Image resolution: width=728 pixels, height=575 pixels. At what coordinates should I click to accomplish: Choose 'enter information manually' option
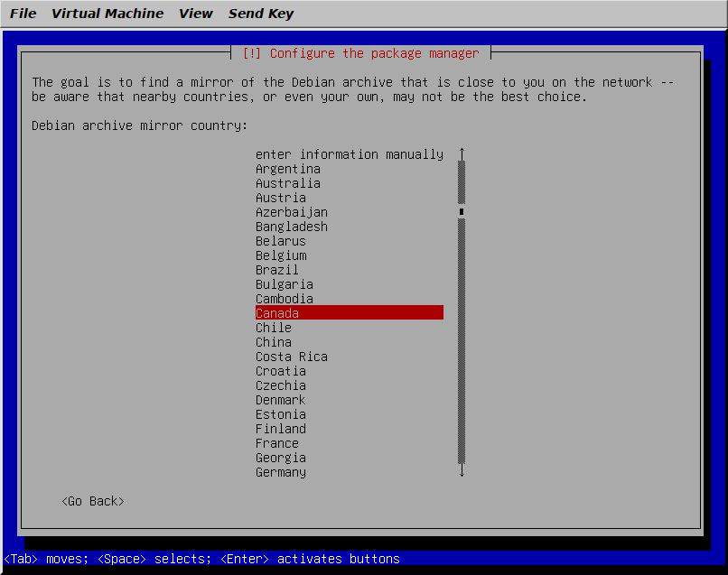[x=349, y=153]
